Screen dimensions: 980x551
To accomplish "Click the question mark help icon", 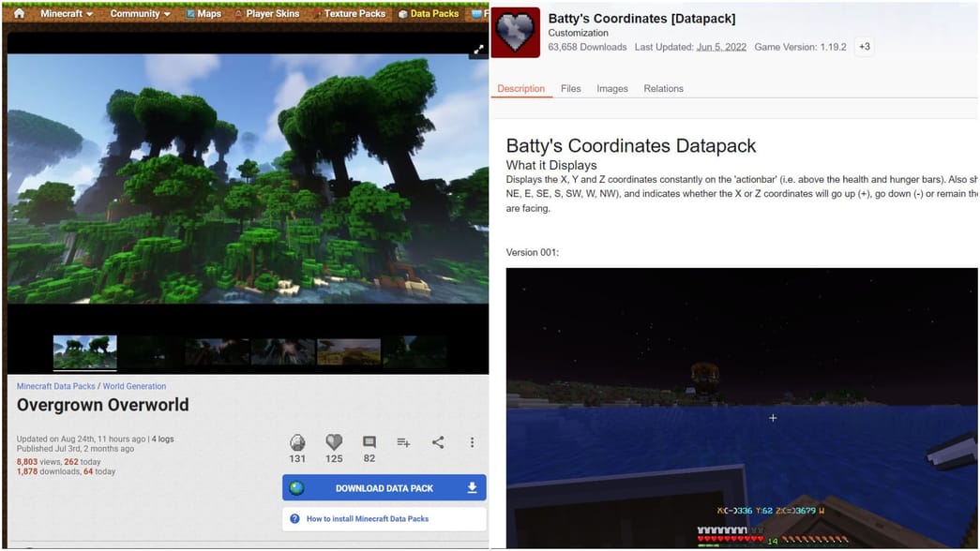I will point(295,516).
